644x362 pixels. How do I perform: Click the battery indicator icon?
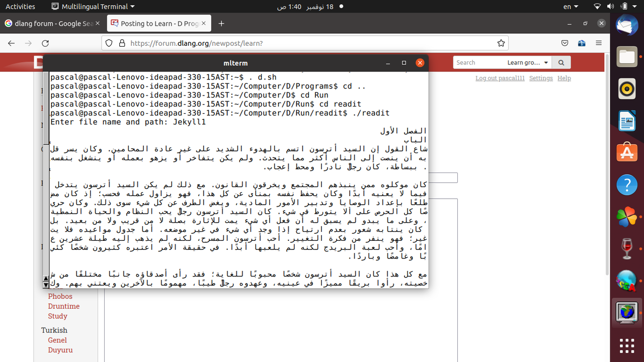pos(623,7)
